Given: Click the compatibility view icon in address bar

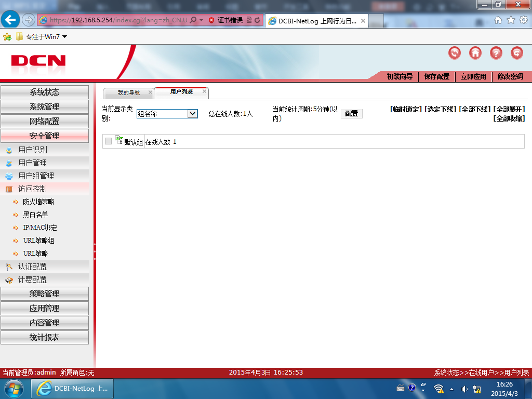Looking at the screenshot, I should pyautogui.click(x=249, y=20).
